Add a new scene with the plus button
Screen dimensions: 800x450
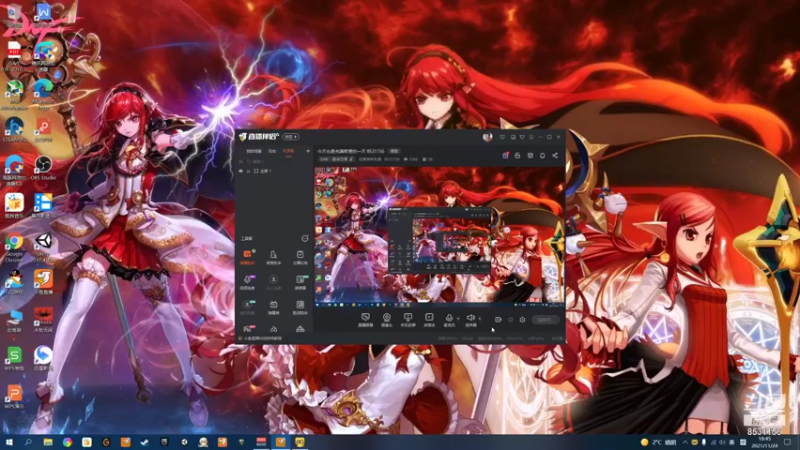308,151
